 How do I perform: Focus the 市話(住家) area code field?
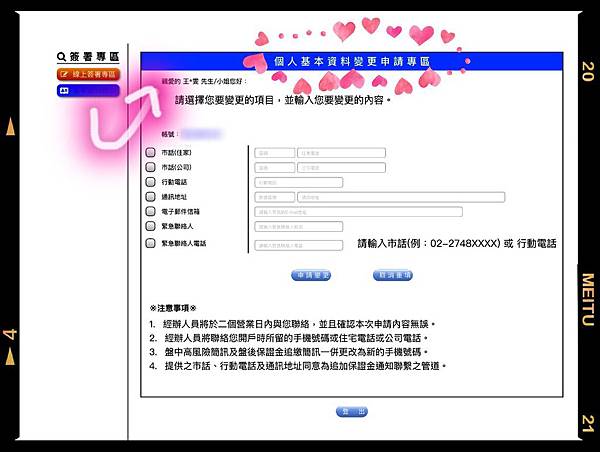pyautogui.click(x=275, y=153)
